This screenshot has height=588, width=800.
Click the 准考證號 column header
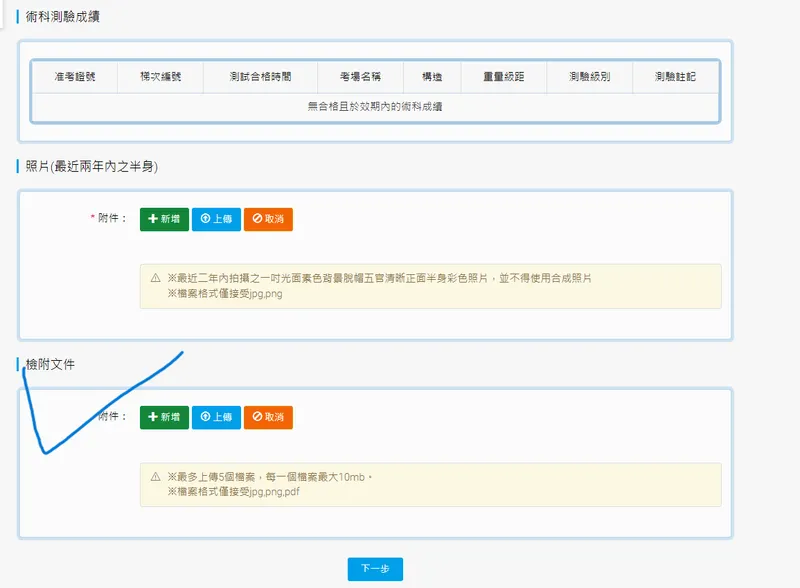(x=75, y=77)
